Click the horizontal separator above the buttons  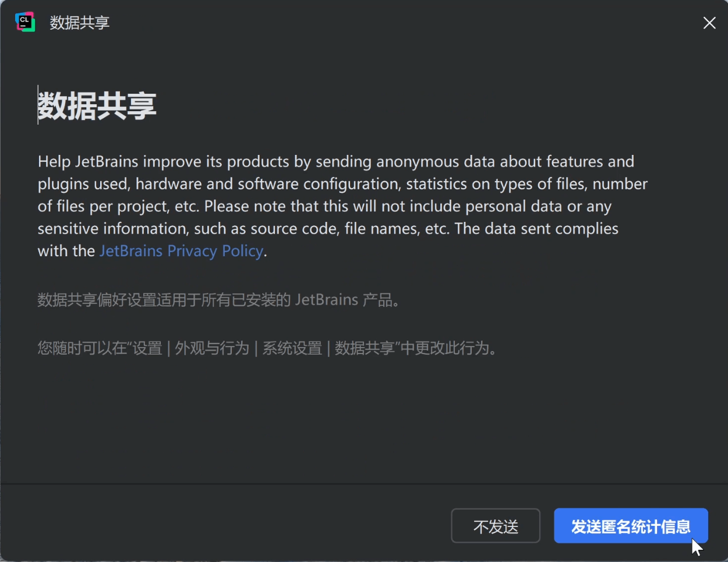pos(364,484)
